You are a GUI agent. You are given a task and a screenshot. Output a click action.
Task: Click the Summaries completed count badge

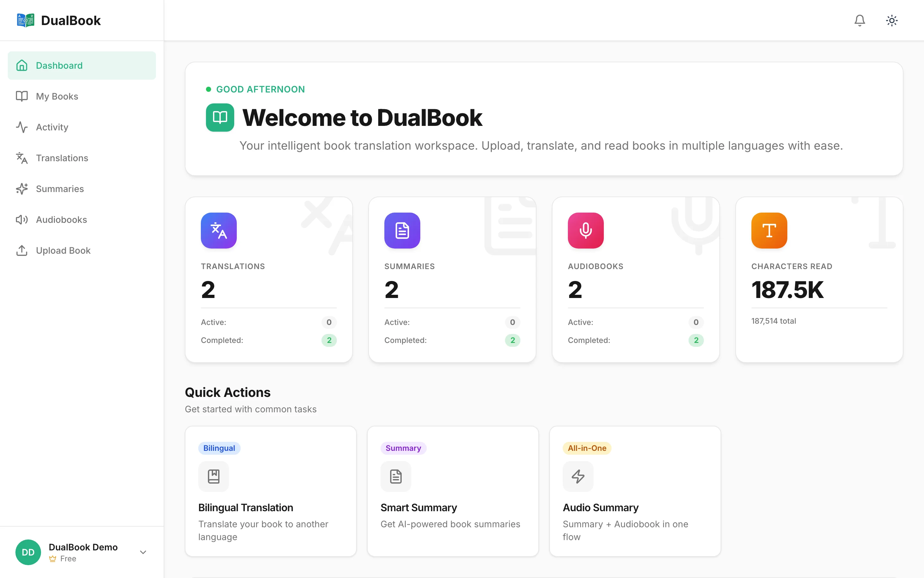click(x=512, y=340)
